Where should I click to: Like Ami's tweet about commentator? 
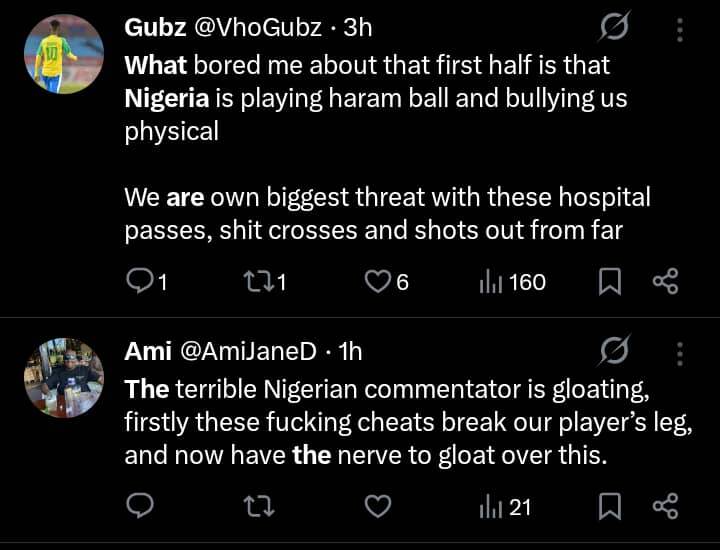[377, 507]
